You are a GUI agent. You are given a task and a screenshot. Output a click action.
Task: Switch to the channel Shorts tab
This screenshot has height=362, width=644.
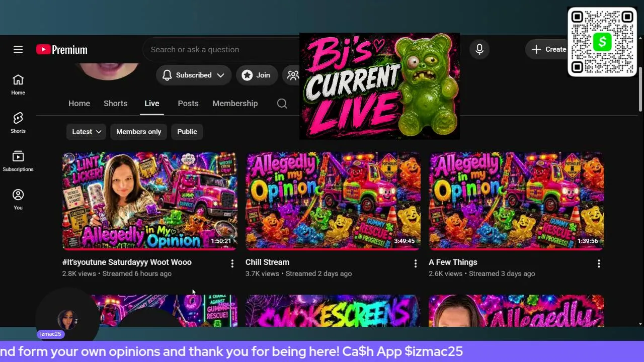click(115, 103)
